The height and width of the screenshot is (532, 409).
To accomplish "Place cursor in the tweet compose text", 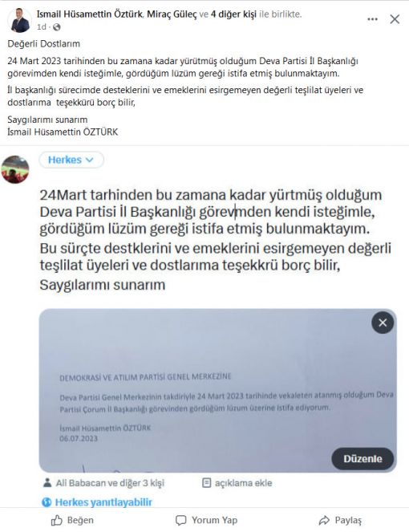I will (216, 239).
